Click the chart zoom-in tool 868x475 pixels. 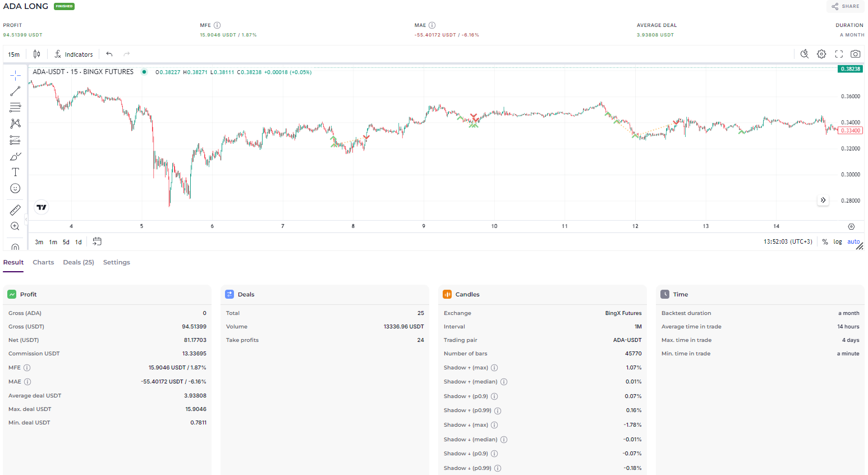[15, 226]
